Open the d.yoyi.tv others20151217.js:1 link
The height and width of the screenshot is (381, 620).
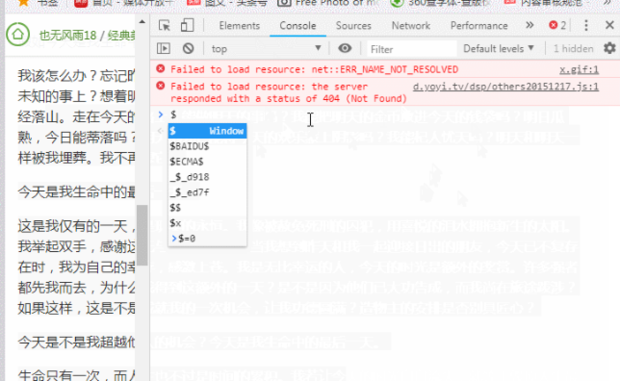pos(506,87)
